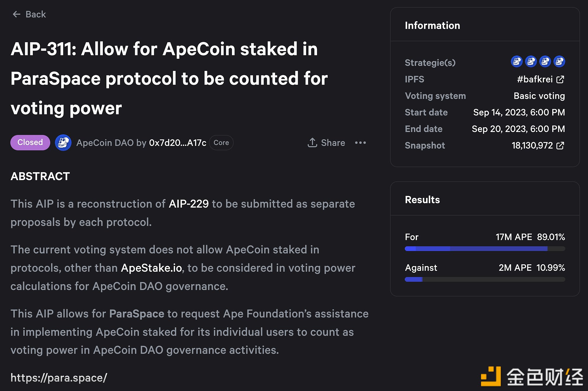Click the first strategy ape icon

[x=517, y=61]
